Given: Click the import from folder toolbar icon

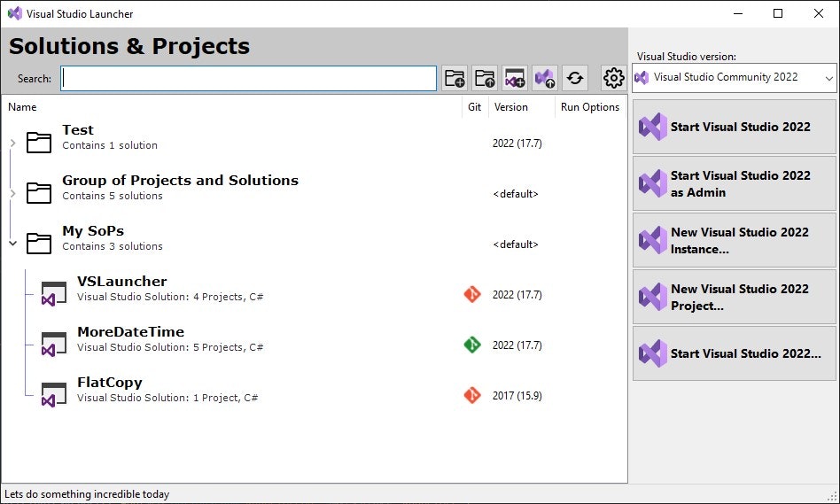Looking at the screenshot, I should 485,78.
